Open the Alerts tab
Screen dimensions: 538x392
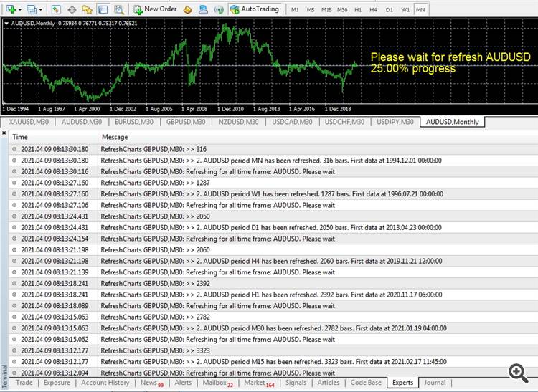point(183,383)
